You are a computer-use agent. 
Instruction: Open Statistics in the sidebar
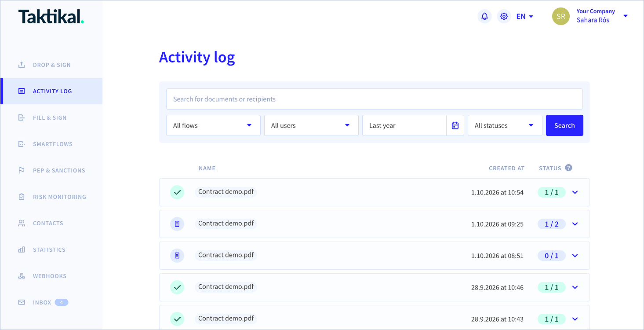51,249
